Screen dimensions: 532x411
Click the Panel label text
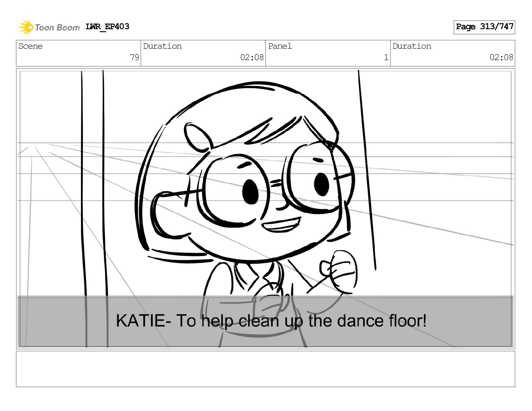click(x=280, y=46)
